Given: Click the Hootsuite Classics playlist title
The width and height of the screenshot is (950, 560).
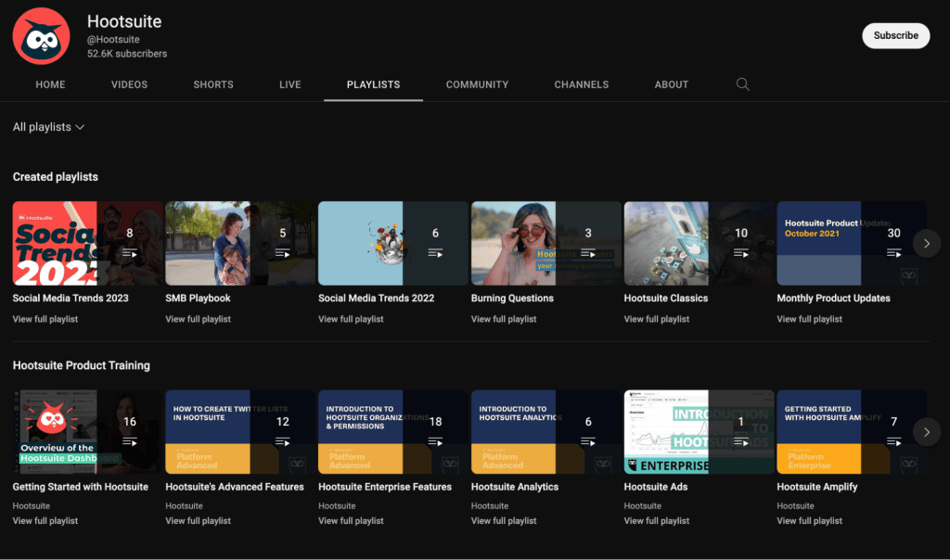Looking at the screenshot, I should tap(666, 299).
